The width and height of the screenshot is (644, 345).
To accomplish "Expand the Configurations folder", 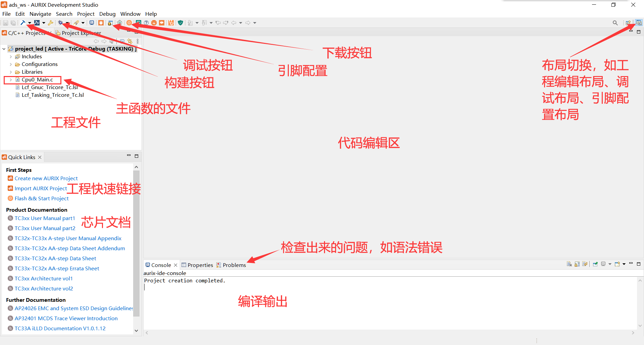I will (x=11, y=64).
